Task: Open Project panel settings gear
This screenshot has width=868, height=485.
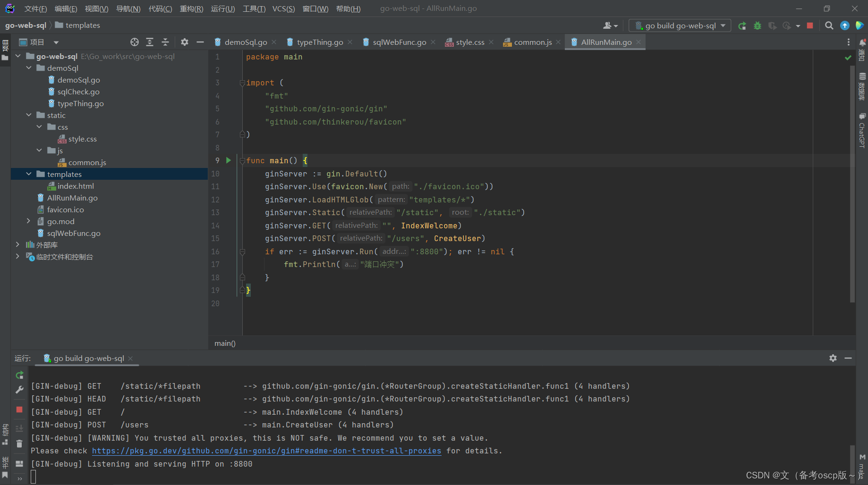Action: [184, 42]
